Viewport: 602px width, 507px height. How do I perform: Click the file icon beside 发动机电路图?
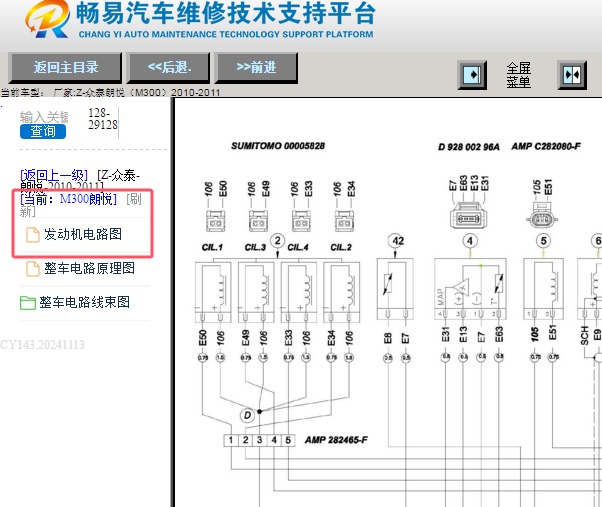click(33, 235)
